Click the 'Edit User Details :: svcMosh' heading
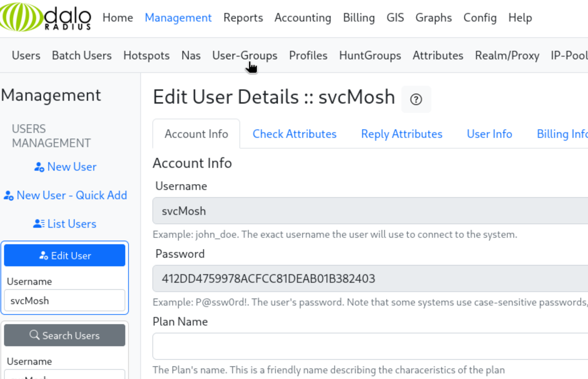588x379 pixels. coord(274,97)
